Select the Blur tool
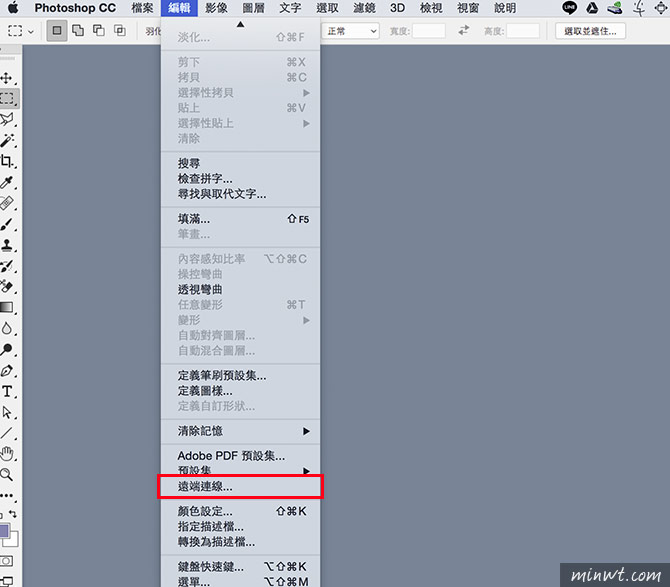Screen dimensions: 670x587 tap(7, 328)
